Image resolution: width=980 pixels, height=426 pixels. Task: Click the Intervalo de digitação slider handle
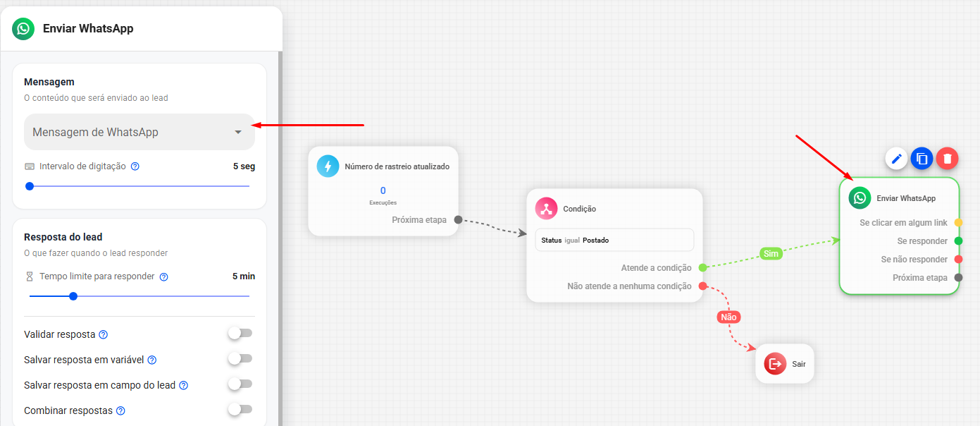pos(30,186)
